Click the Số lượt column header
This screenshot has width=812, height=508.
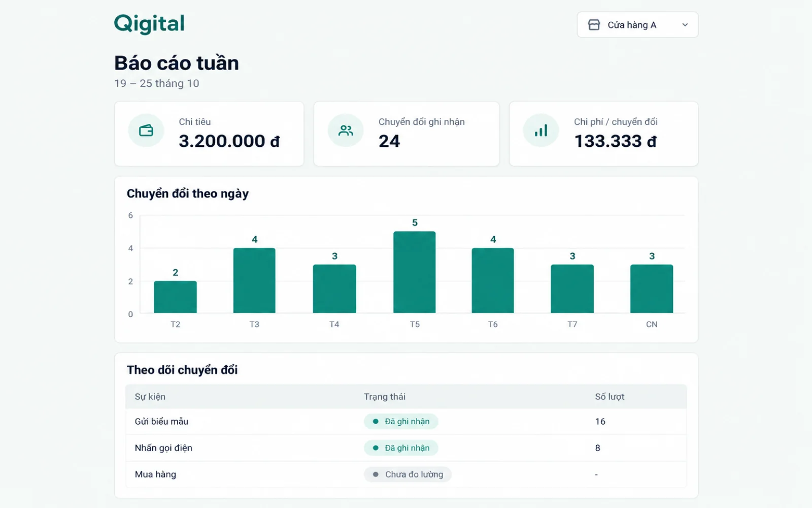610,397
